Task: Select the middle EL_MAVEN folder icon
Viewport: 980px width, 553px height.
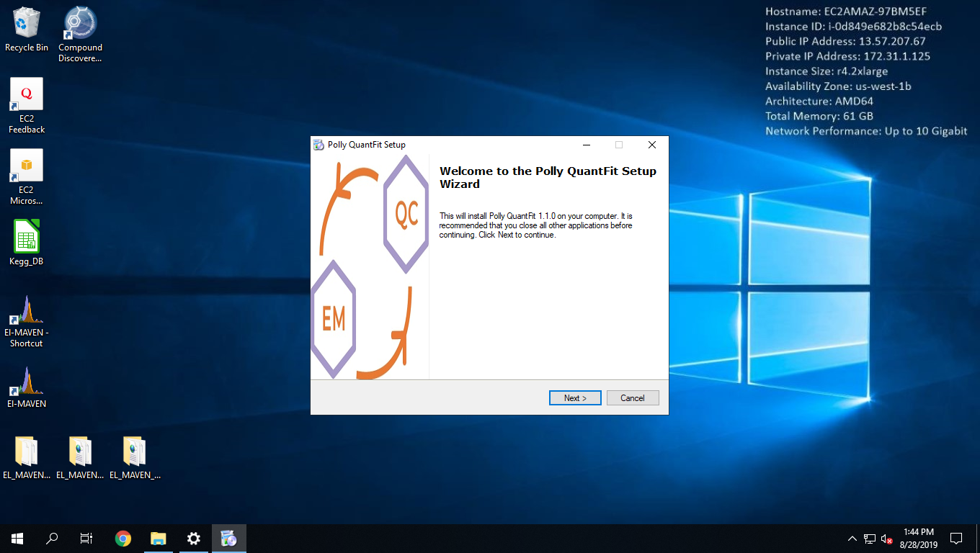Action: click(x=80, y=458)
